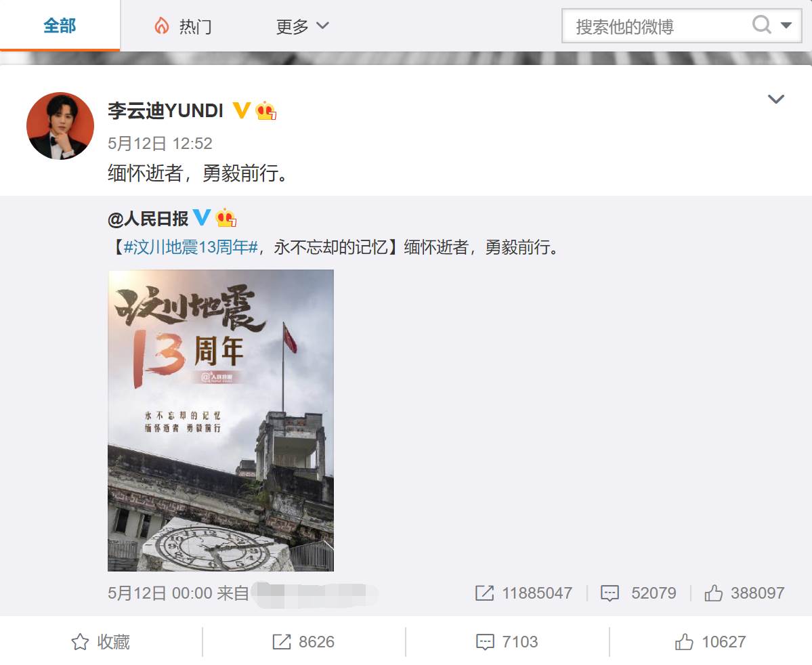This screenshot has width=812, height=665.
Task: Click the original post repost icon 11885047
Action: tap(523, 593)
